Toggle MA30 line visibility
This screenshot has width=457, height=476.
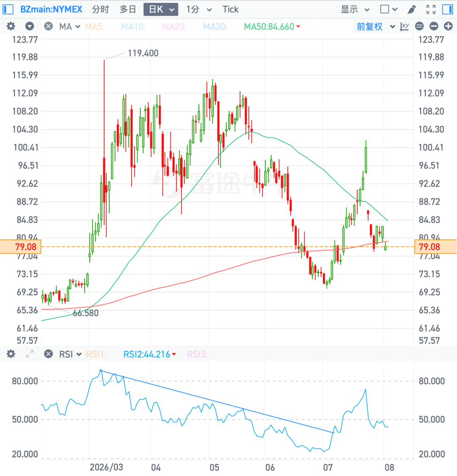pyautogui.click(x=215, y=27)
